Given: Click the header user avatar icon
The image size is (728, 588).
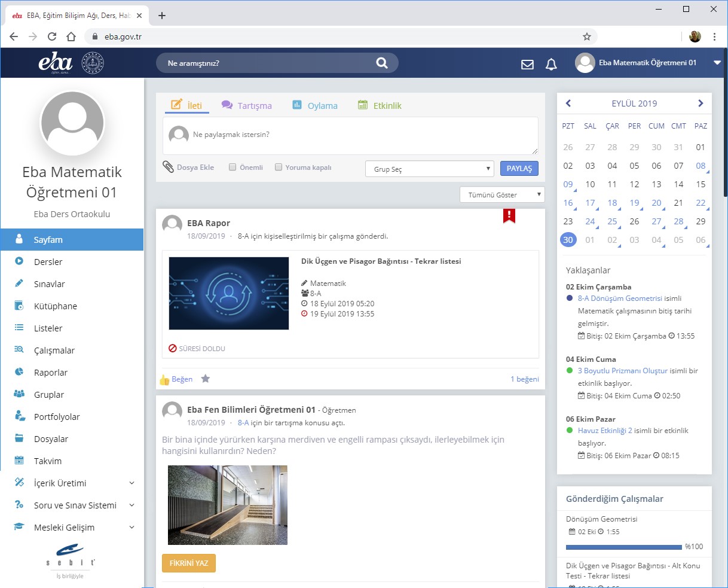Looking at the screenshot, I should coord(585,63).
